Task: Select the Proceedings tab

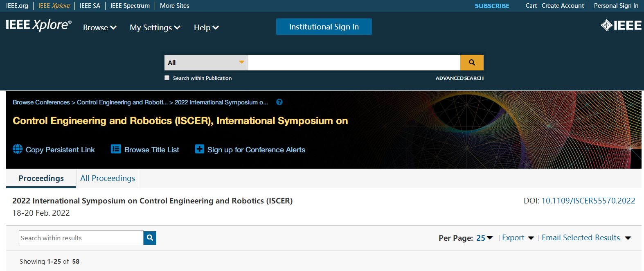Action: [41, 178]
